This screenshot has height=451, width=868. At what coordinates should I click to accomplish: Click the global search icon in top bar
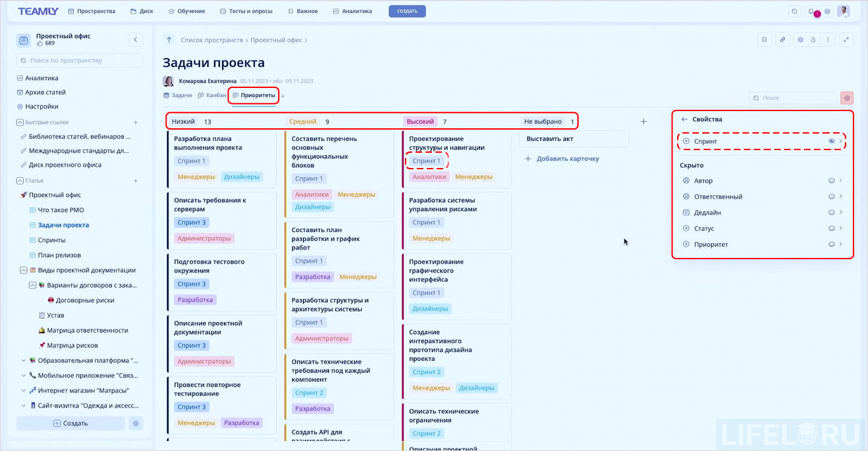pos(795,11)
